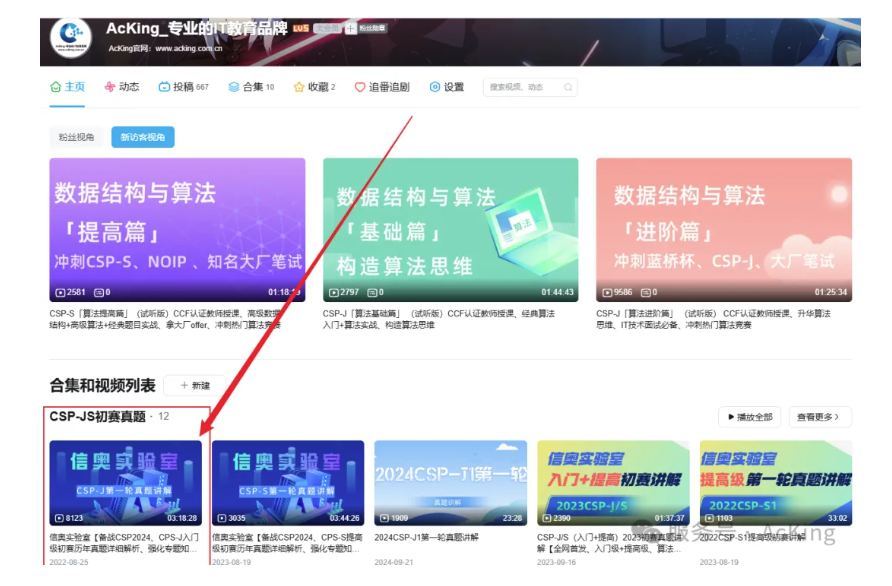Select the 新访客视角 view
Screen dimensions: 892x586
[x=143, y=137]
